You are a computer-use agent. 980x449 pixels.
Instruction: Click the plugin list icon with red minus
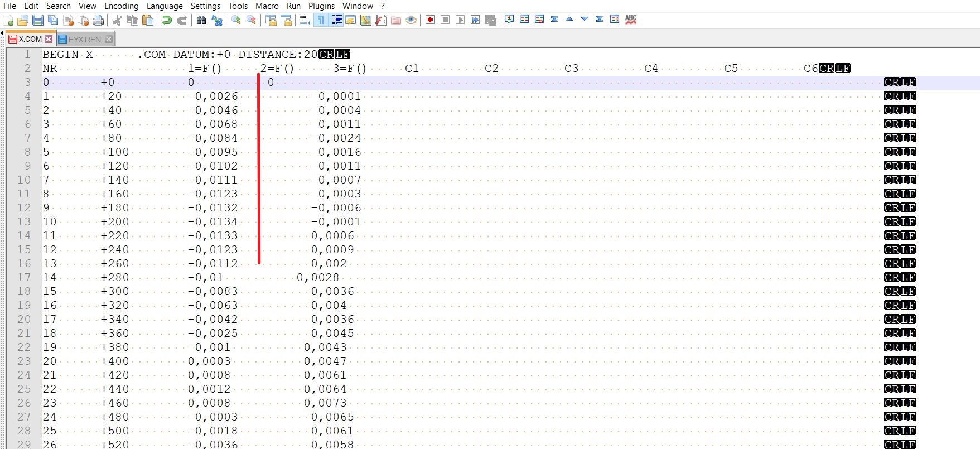tap(539, 19)
